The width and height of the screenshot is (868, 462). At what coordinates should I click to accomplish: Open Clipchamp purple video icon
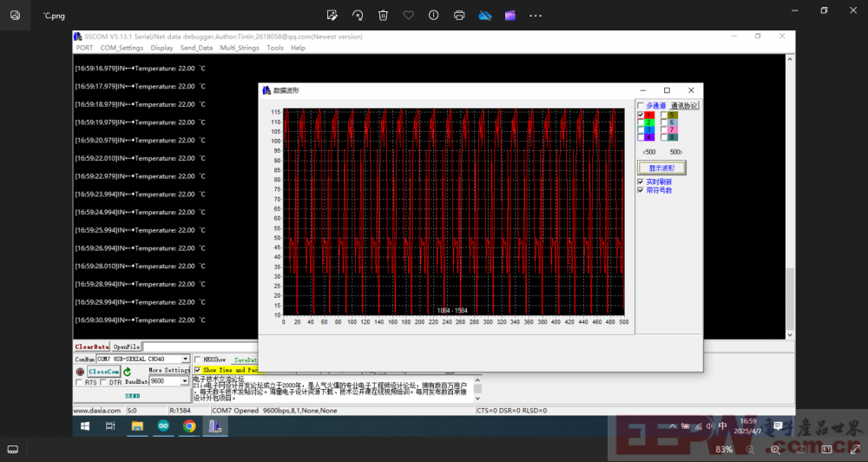(x=510, y=16)
